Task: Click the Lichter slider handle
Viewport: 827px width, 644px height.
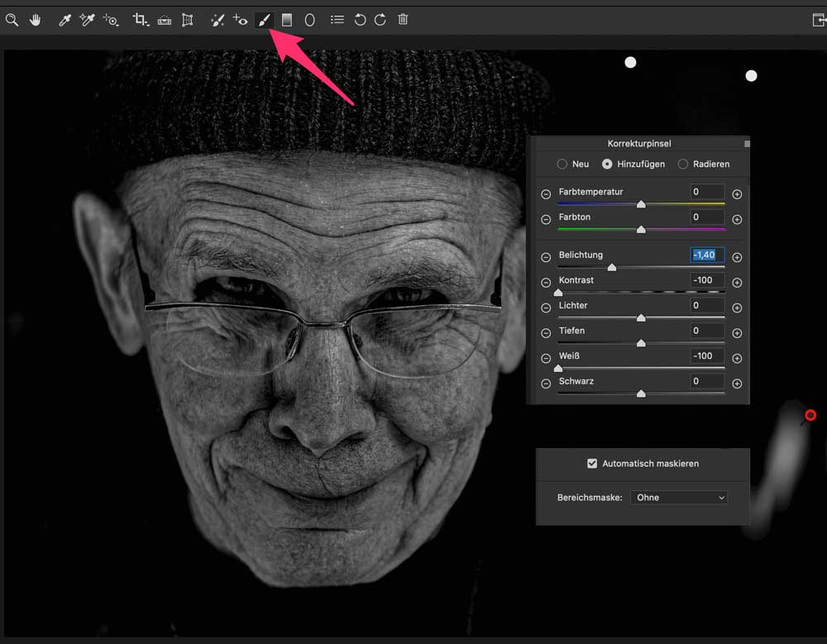Action: coord(641,317)
